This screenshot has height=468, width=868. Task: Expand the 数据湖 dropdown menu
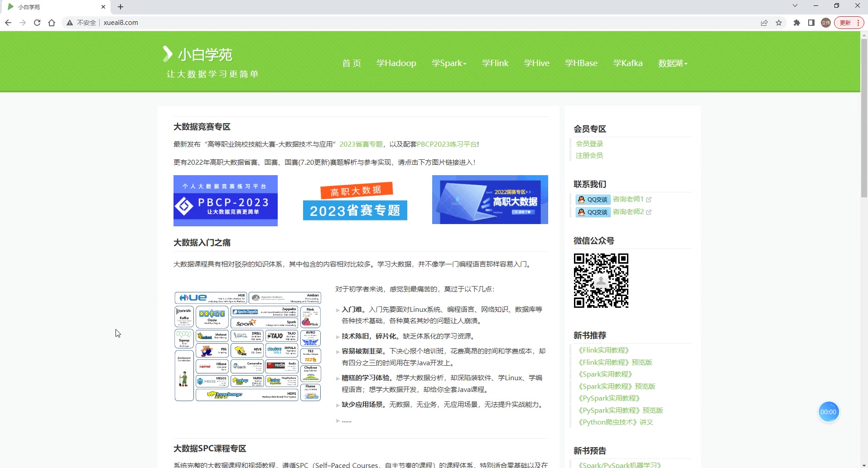coord(673,63)
